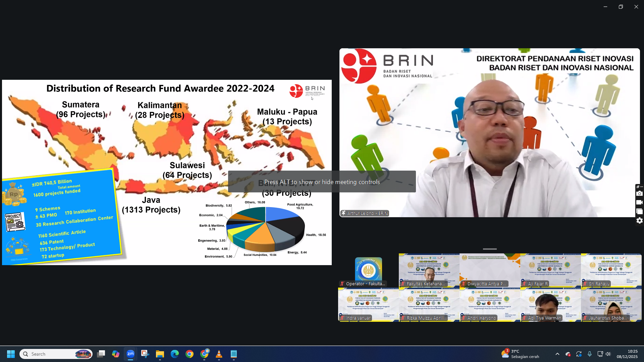The image size is (644, 362).
Task: Toggle volume speaker icon in tray
Action: click(608, 354)
